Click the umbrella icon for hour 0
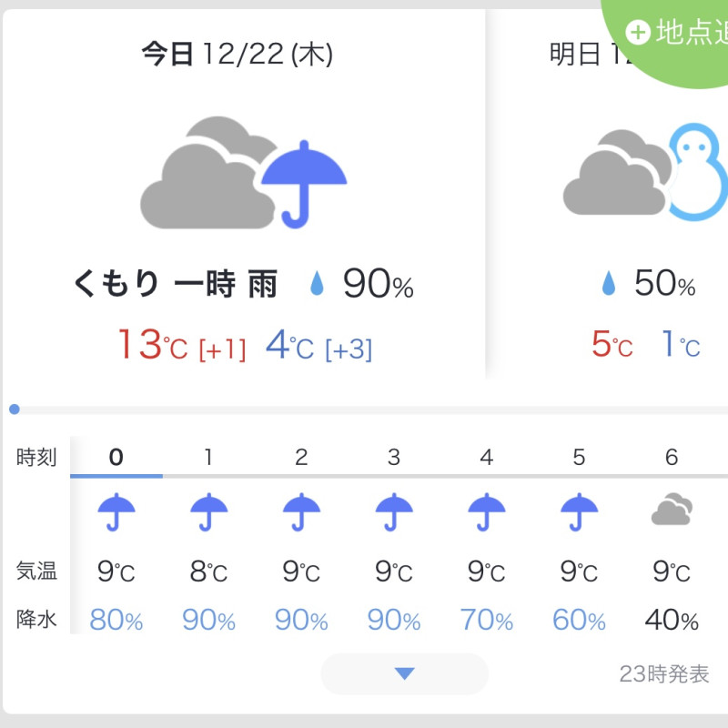 tap(116, 511)
